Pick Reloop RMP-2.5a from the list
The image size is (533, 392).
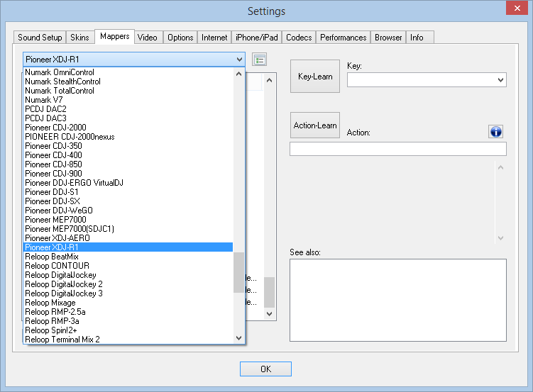tap(128, 312)
